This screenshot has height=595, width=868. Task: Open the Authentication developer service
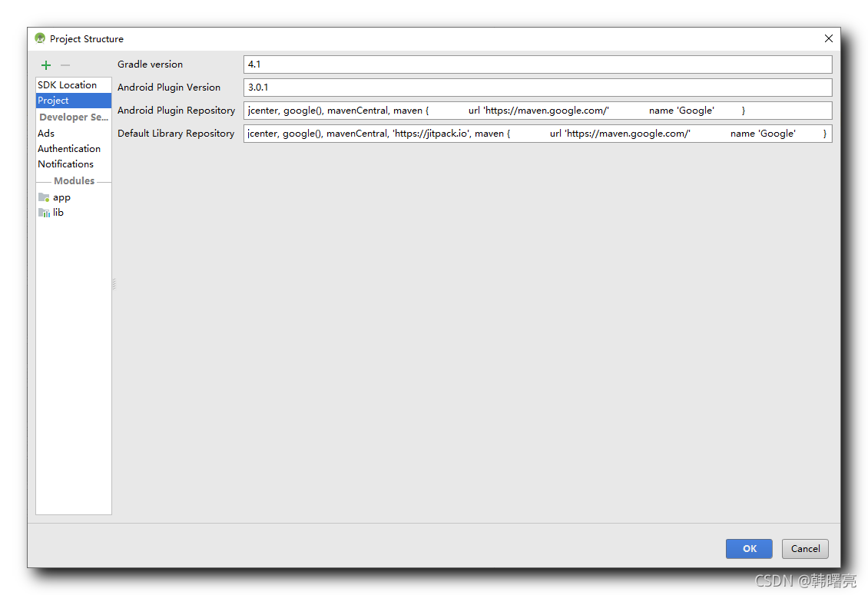pyautogui.click(x=74, y=149)
